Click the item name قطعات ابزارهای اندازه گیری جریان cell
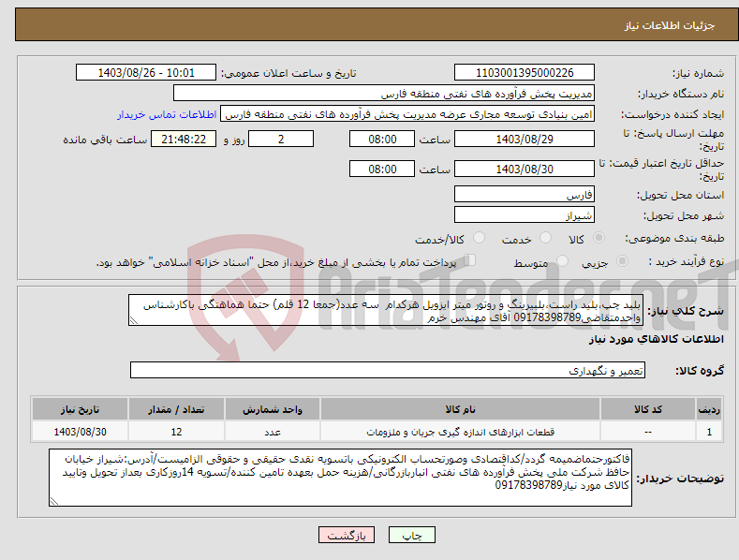Viewport: 739px width, 560px height. click(x=461, y=432)
